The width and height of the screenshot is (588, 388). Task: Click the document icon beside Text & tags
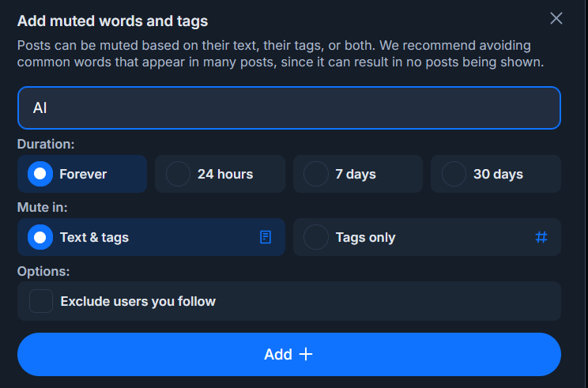[x=266, y=237]
